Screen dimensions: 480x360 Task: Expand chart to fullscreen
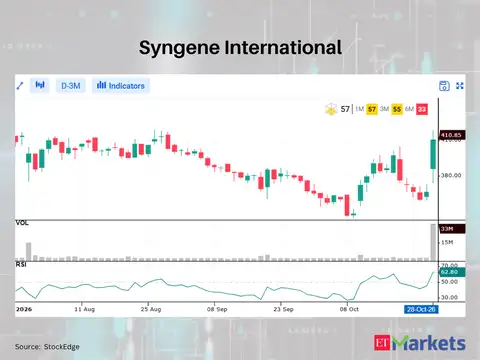(x=460, y=86)
